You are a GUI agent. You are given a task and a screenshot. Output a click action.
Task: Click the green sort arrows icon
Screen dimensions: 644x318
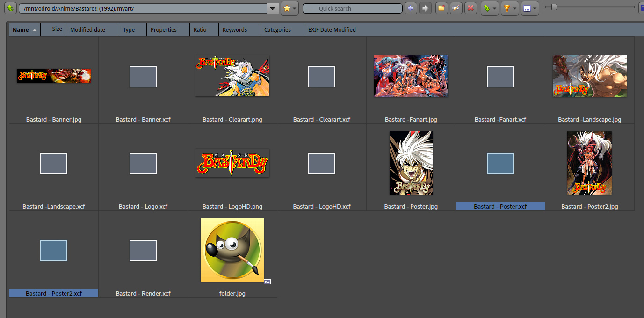(x=487, y=8)
